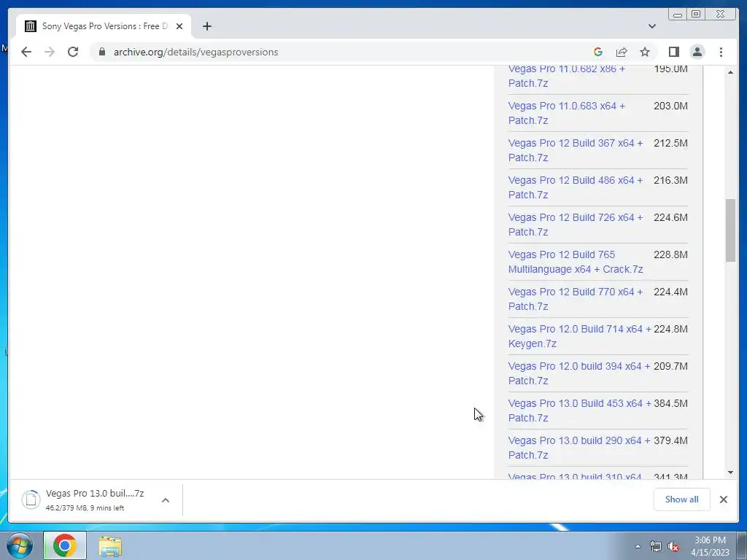
Task: Click the 384.5M file size text
Action: pyautogui.click(x=671, y=403)
